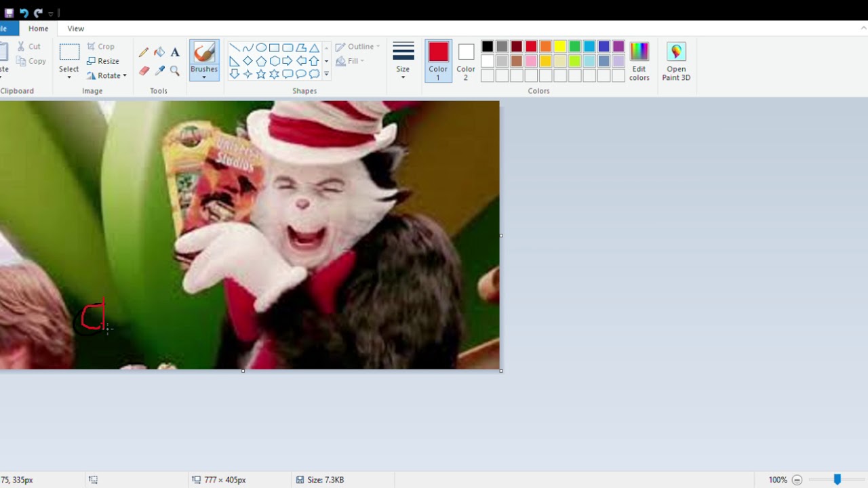Expand the full Shapes gallery

pyautogui.click(x=326, y=74)
